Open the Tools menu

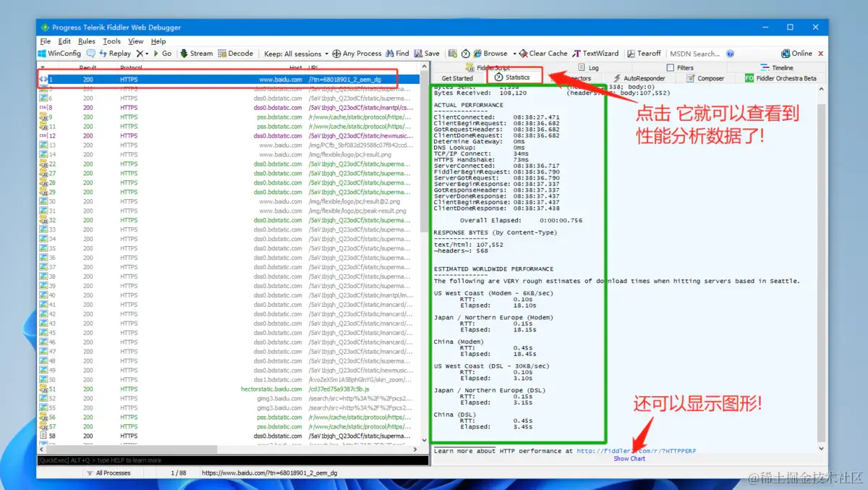pos(111,41)
